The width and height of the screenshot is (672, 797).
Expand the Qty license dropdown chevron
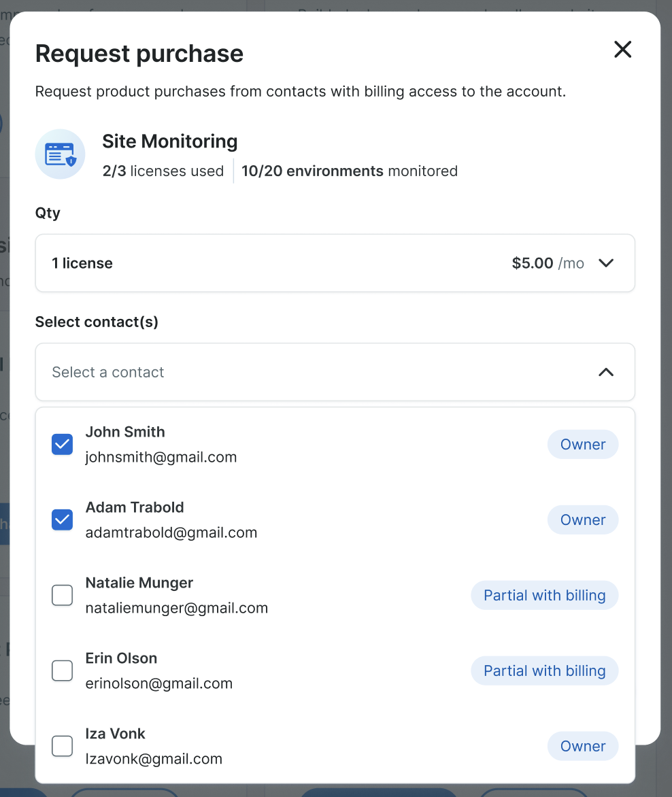click(x=605, y=263)
